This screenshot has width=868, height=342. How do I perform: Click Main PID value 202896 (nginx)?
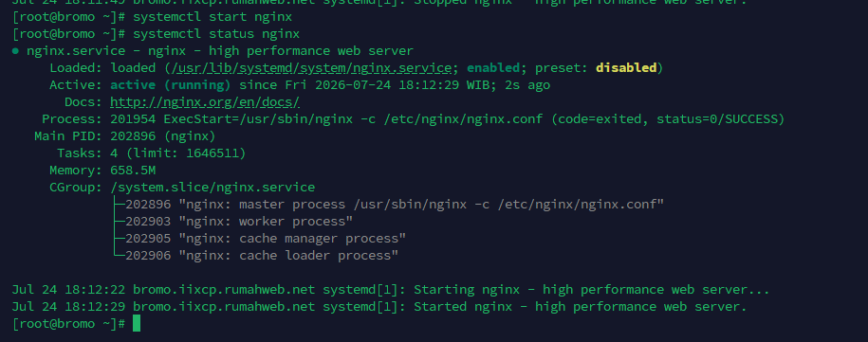[x=163, y=135]
